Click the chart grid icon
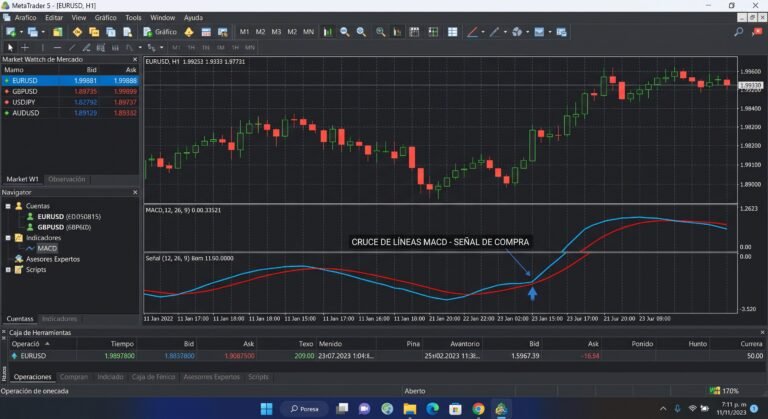This screenshot has height=419, width=768. click(414, 32)
